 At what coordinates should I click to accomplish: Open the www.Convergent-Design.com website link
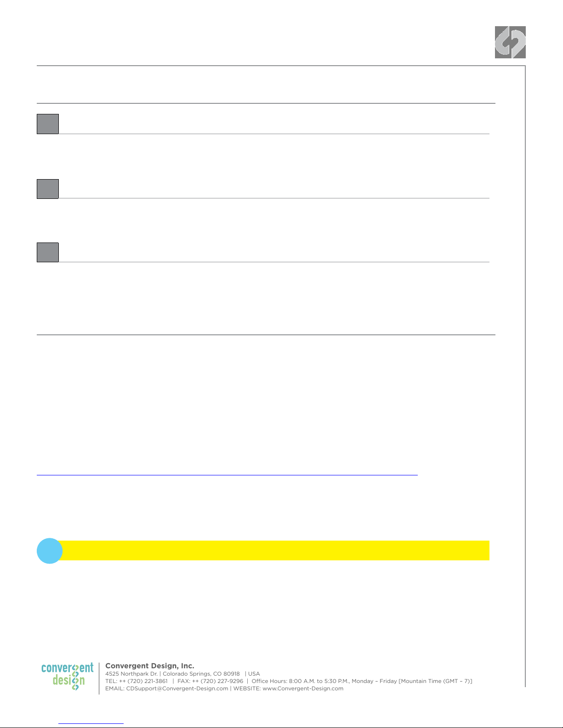tap(303, 688)
